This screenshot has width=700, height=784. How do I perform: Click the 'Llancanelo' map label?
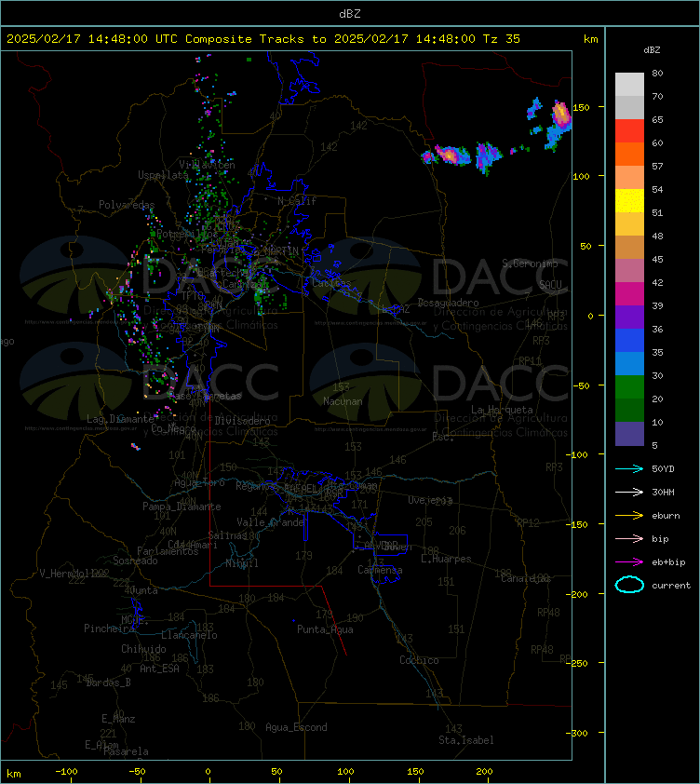[189, 635]
